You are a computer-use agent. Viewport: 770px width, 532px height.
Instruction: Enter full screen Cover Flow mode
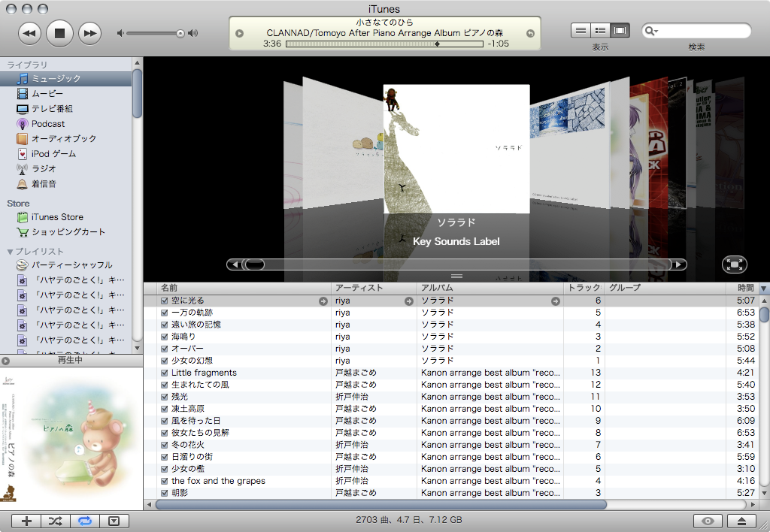(735, 264)
